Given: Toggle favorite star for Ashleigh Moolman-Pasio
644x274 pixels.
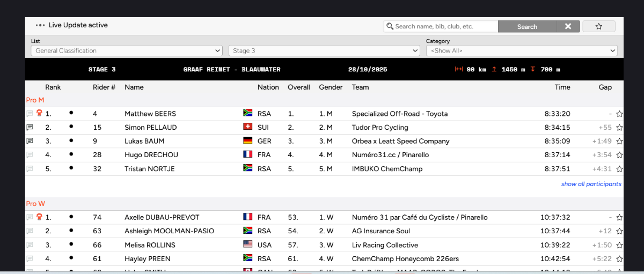Looking at the screenshot, I should coord(619,231).
